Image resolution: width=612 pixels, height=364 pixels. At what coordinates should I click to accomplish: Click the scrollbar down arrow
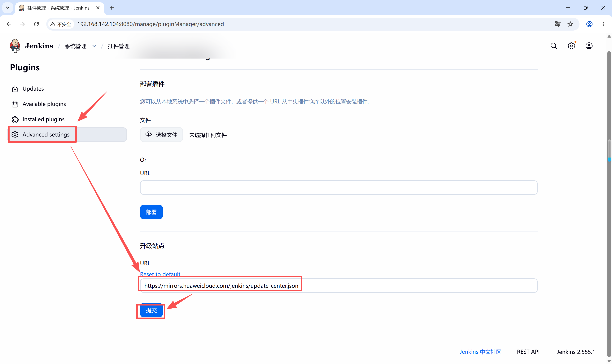point(609,361)
